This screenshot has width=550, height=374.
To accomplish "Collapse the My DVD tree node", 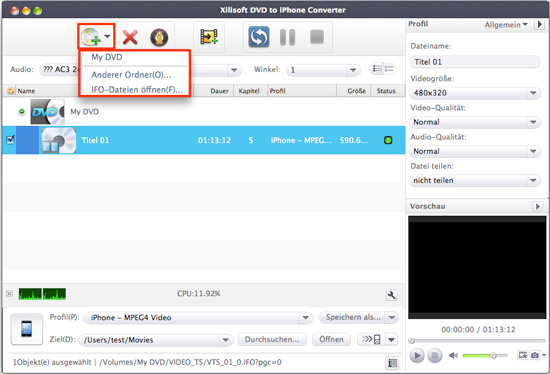I will (x=22, y=112).
